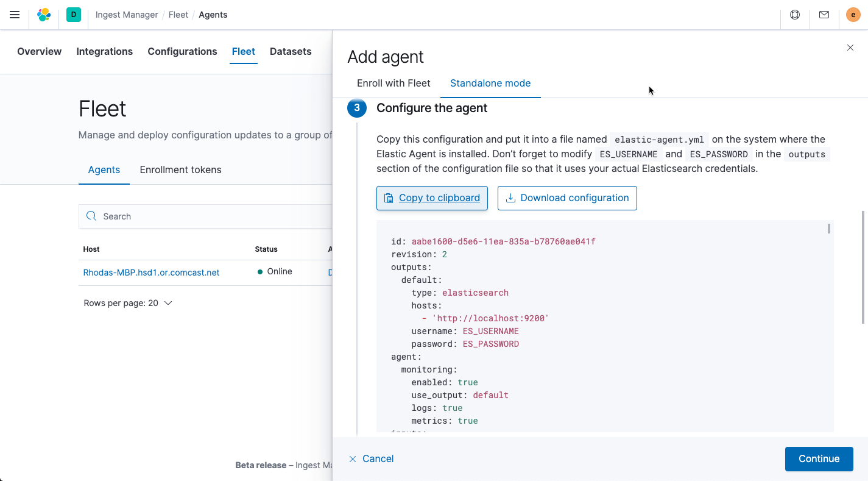
Task: Click the Elastic logo in the header
Action: 43,15
